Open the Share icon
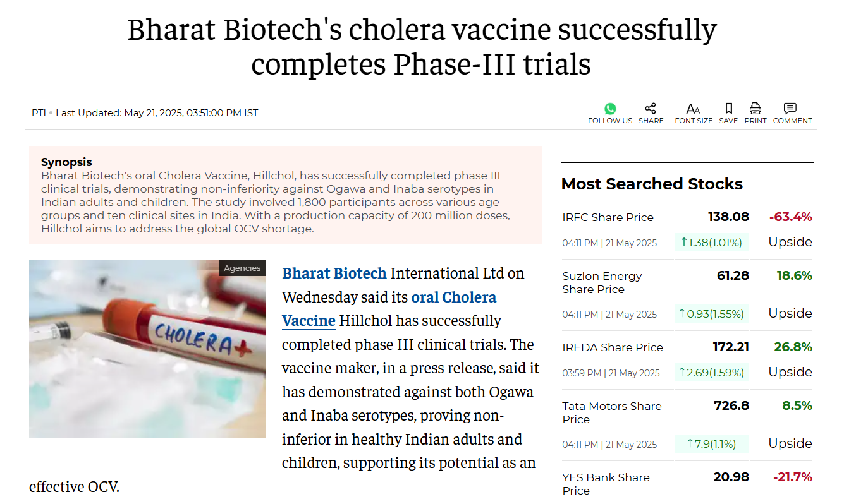 pyautogui.click(x=651, y=109)
